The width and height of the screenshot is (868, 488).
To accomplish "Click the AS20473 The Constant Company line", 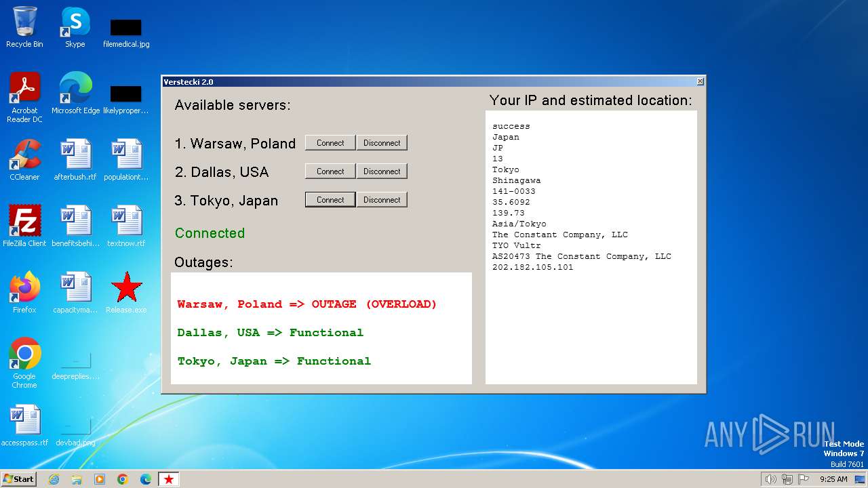I will pos(582,256).
